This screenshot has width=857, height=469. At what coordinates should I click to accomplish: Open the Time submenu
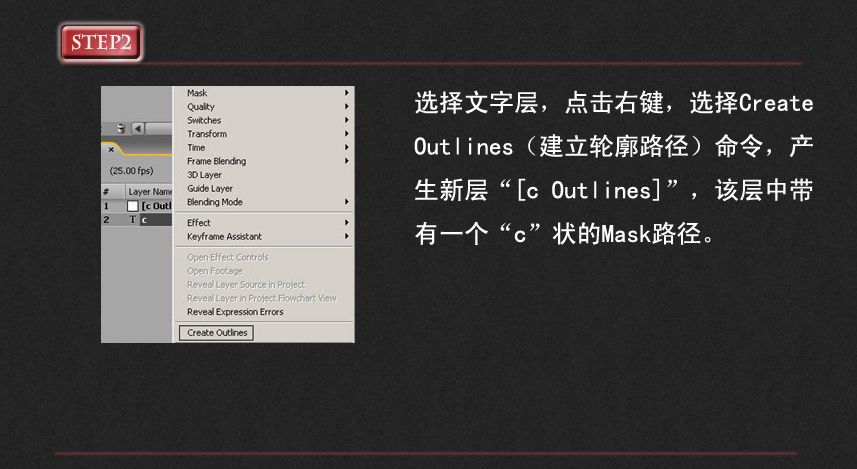(x=264, y=148)
